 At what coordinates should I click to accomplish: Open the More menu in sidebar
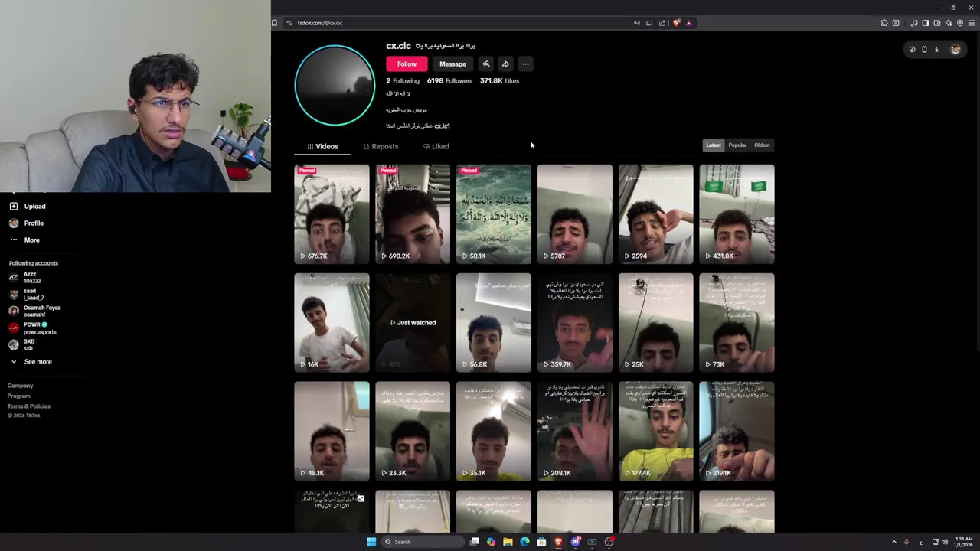click(x=24, y=240)
